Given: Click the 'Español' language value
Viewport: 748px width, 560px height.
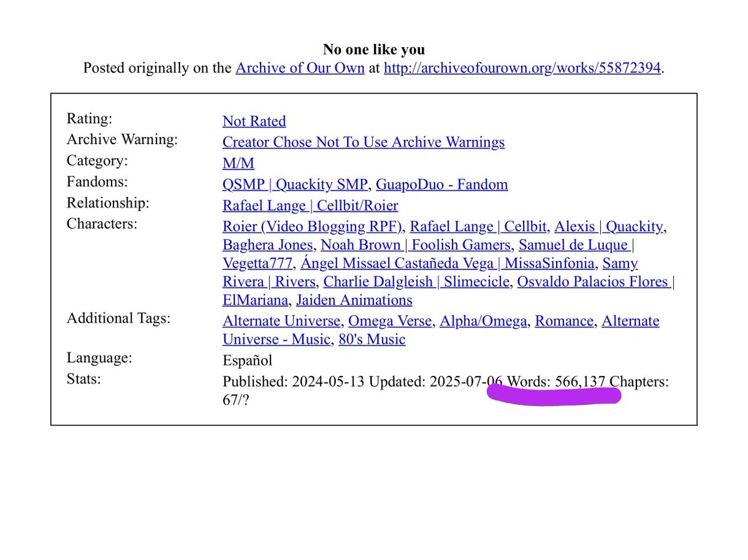Looking at the screenshot, I should click(247, 360).
